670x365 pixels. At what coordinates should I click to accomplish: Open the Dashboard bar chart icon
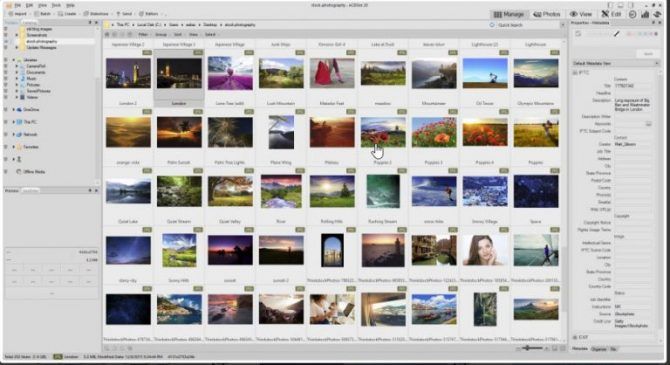(x=645, y=14)
